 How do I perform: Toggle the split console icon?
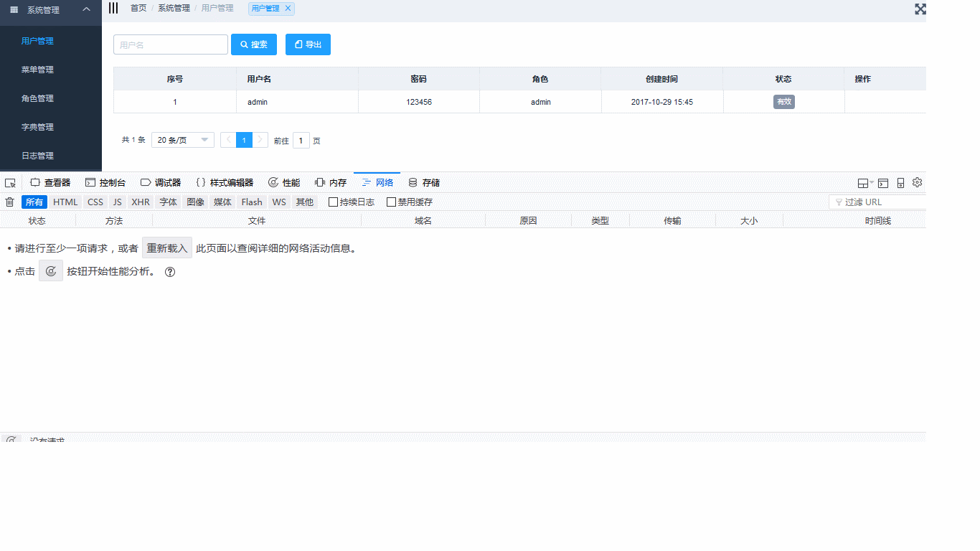(883, 183)
